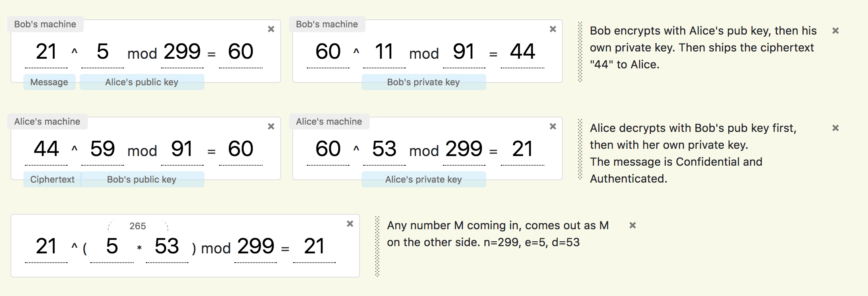Select the Alice's private key label tag
868x296 pixels.
click(x=424, y=179)
